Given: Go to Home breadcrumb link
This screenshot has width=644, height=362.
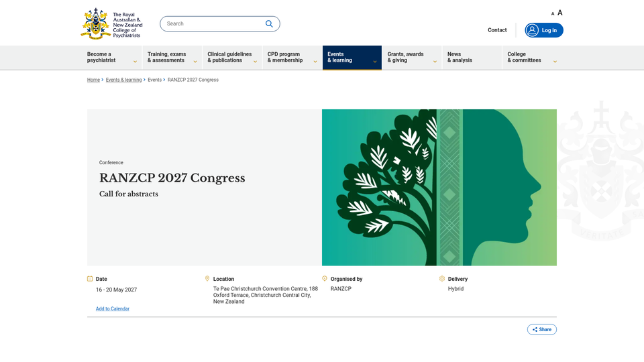Looking at the screenshot, I should (93, 80).
